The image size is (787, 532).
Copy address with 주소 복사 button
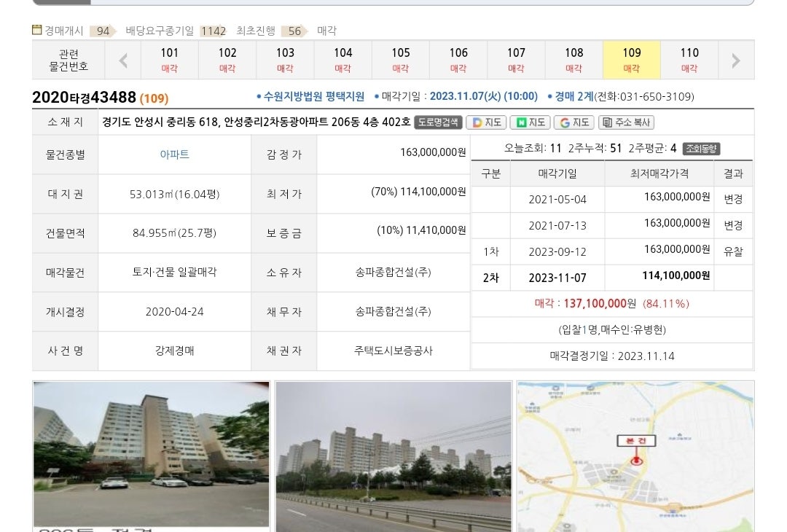pyautogui.click(x=626, y=122)
